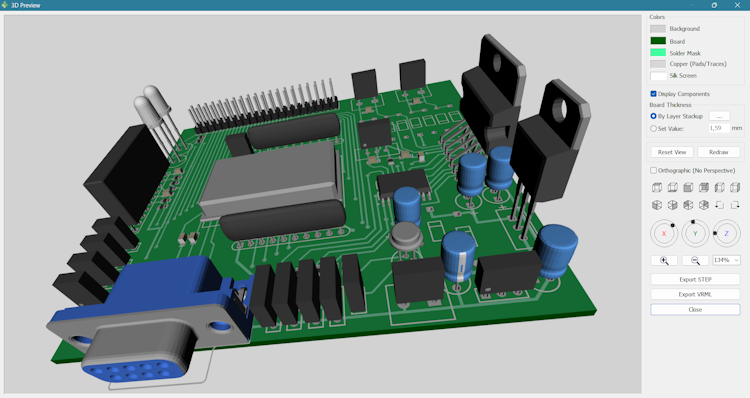The height and width of the screenshot is (398, 750).
Task: Click the X axis rotation dial
Action: (x=664, y=233)
